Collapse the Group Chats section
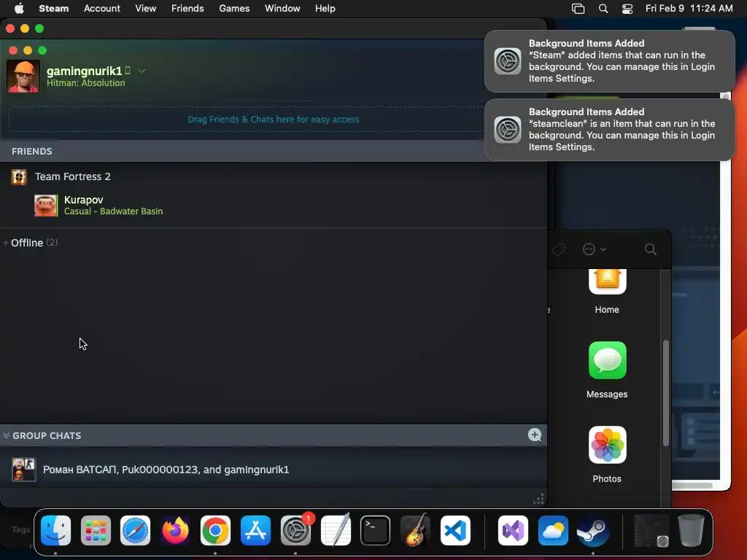 (x=6, y=435)
